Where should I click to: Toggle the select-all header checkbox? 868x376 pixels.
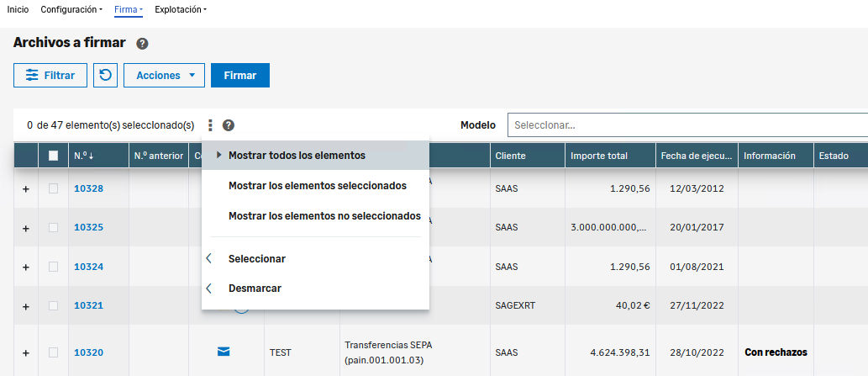[x=54, y=156]
